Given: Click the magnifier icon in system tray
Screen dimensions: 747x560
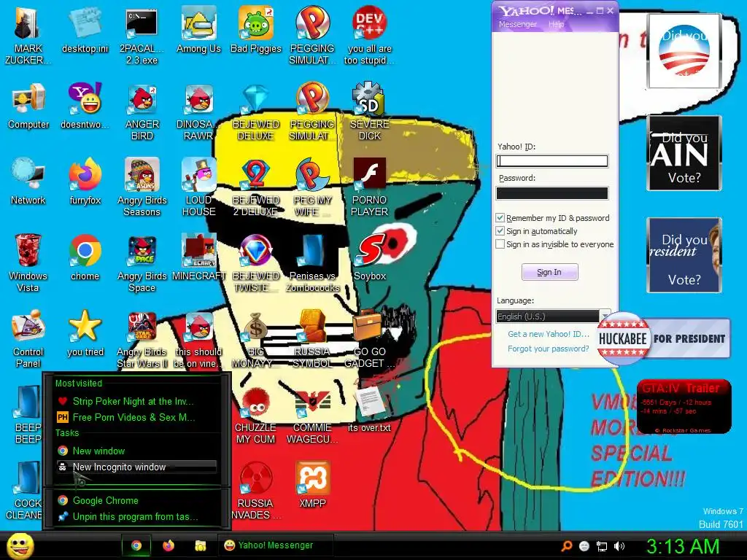Looking at the screenshot, I should pyautogui.click(x=567, y=546).
